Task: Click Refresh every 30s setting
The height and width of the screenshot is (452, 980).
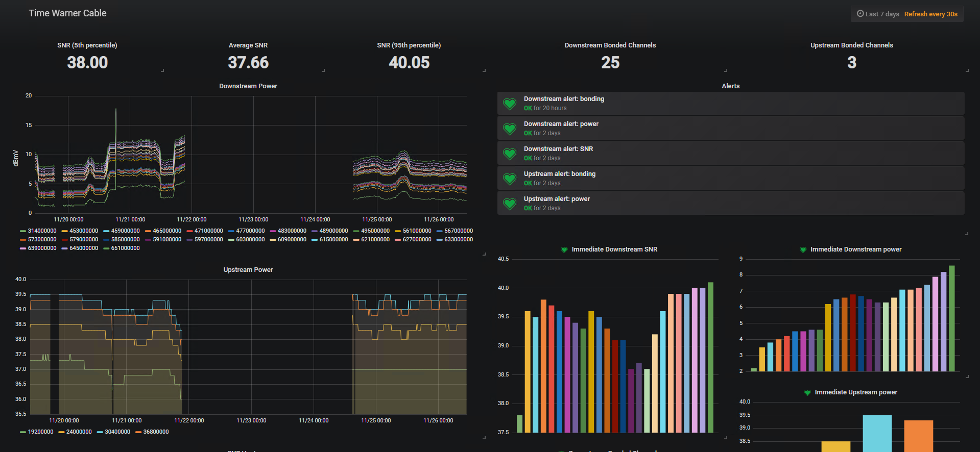Action: coord(930,14)
